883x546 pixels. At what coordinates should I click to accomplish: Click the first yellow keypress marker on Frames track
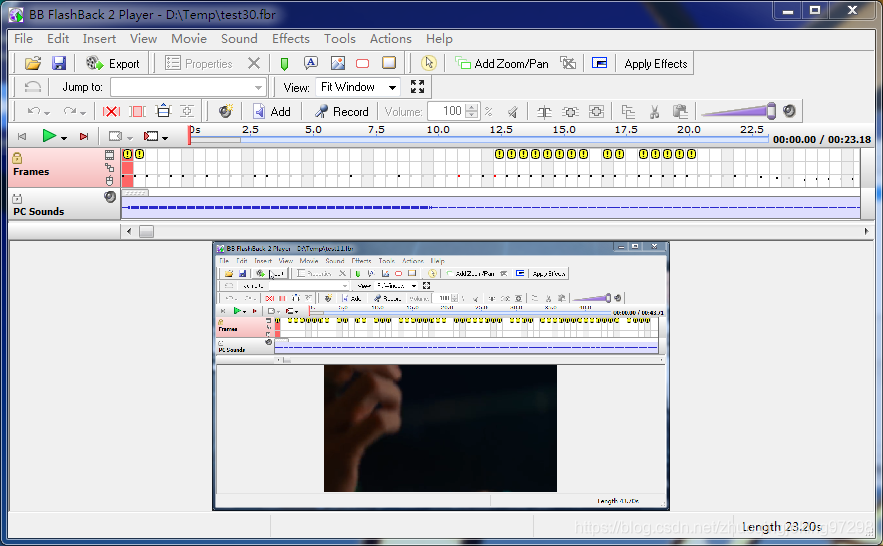pyautogui.click(x=127, y=154)
